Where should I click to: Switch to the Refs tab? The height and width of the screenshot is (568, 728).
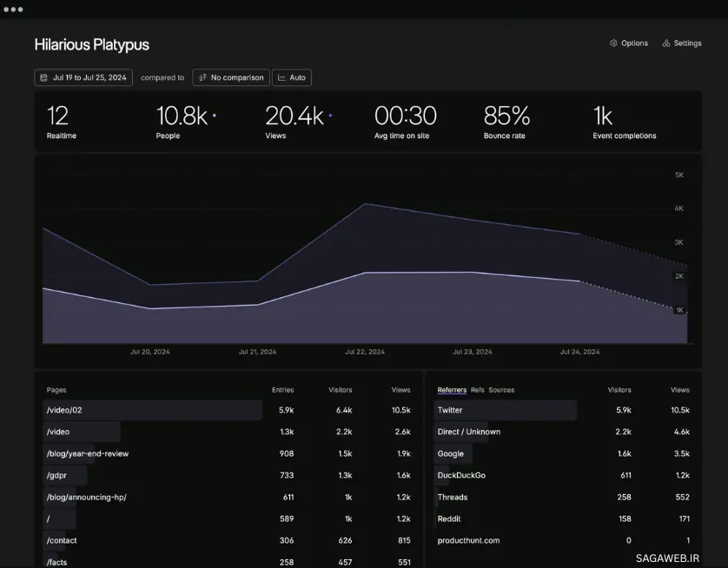[x=477, y=390]
